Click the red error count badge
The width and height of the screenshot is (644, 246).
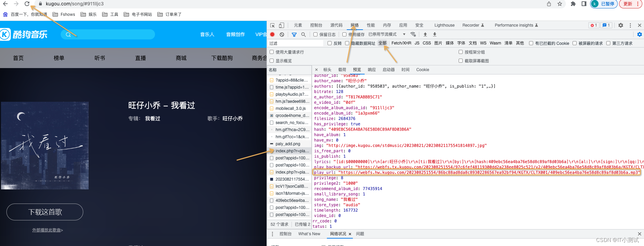coord(594,25)
